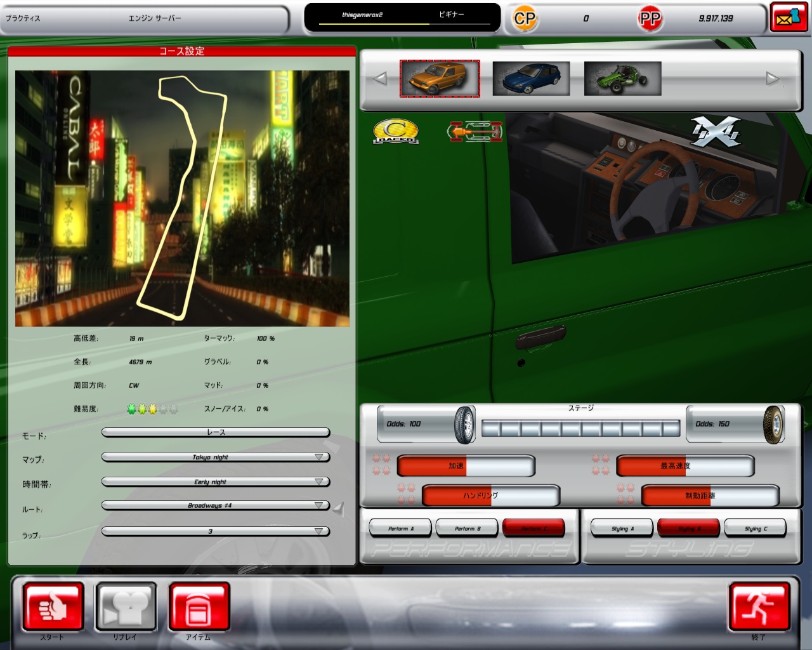Image resolution: width=812 pixels, height=650 pixels.
Task: Click the four-wheel drivetrain diagram icon
Action: 475,131
